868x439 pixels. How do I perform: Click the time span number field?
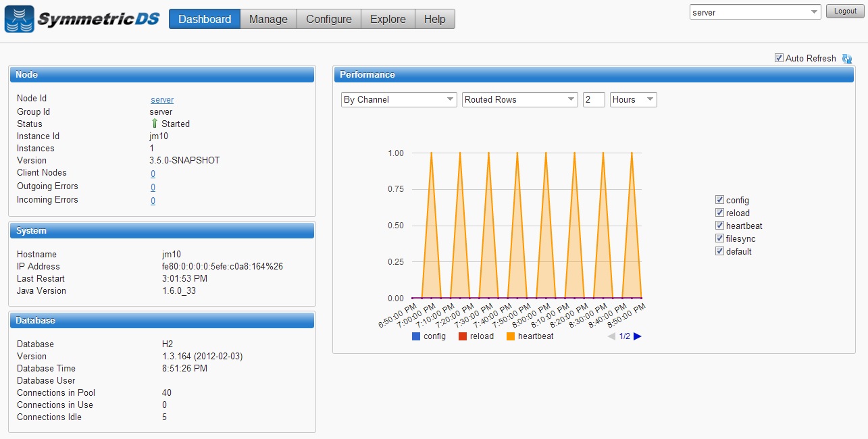point(594,99)
